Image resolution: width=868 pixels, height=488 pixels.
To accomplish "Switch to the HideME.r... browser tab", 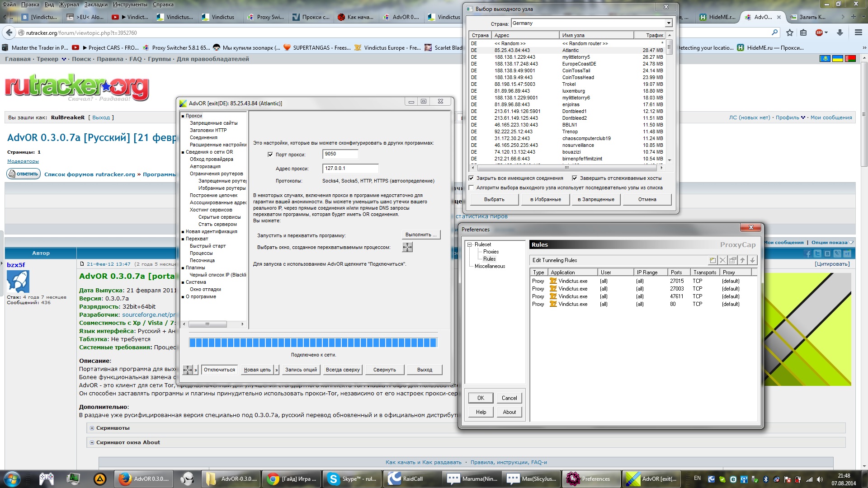I will pos(717,17).
